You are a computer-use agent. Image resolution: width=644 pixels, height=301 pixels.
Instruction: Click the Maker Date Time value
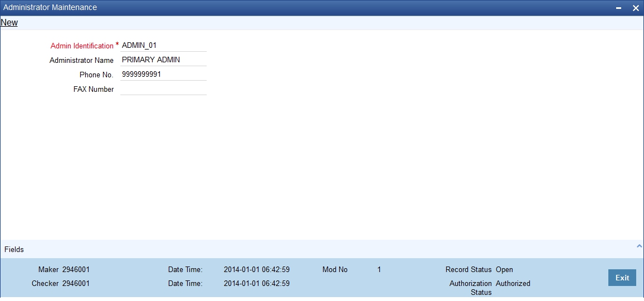tap(257, 269)
